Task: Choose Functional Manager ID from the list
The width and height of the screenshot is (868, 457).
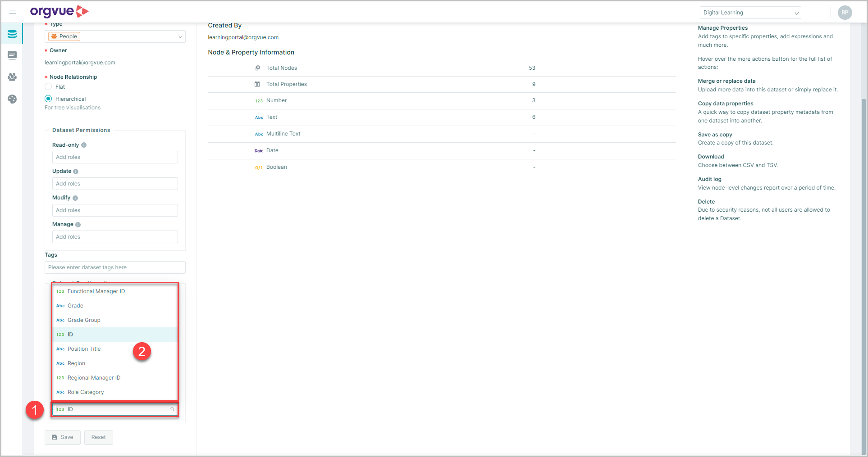Action: pos(115,291)
